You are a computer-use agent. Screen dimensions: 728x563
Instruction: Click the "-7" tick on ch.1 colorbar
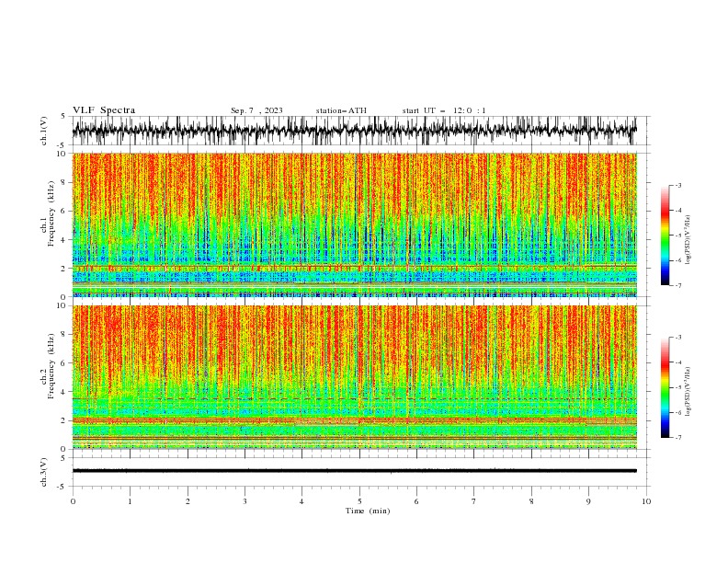[x=677, y=285]
